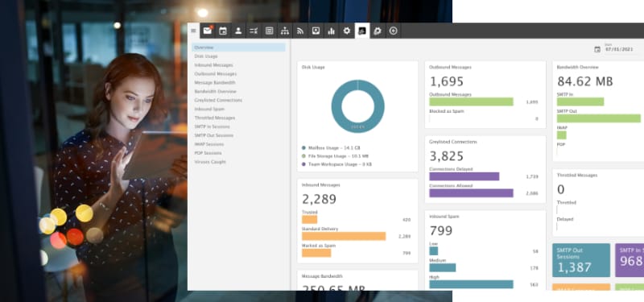Click the 84.62 MB bandwidth total
This screenshot has width=644, height=302.
585,81
